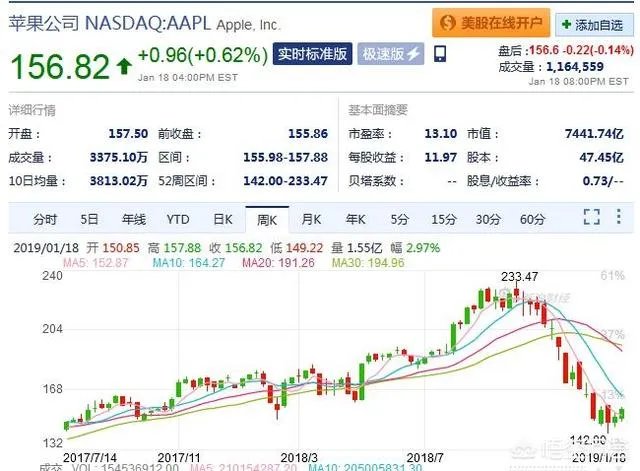Click the 苹果公司 NASDAQ:AAPL title

pyautogui.click(x=109, y=23)
